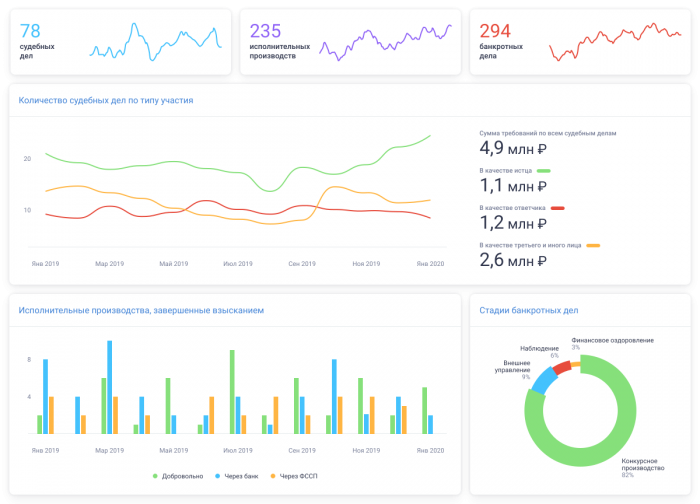Click the green Добровольно legend dot
Viewport: 700px width, 504px height.
point(155,476)
